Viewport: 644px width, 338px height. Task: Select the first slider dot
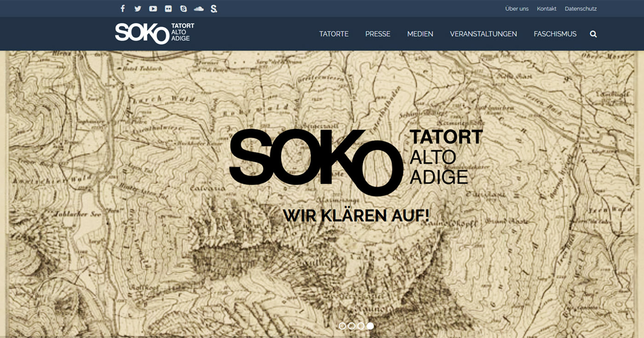pyautogui.click(x=342, y=326)
